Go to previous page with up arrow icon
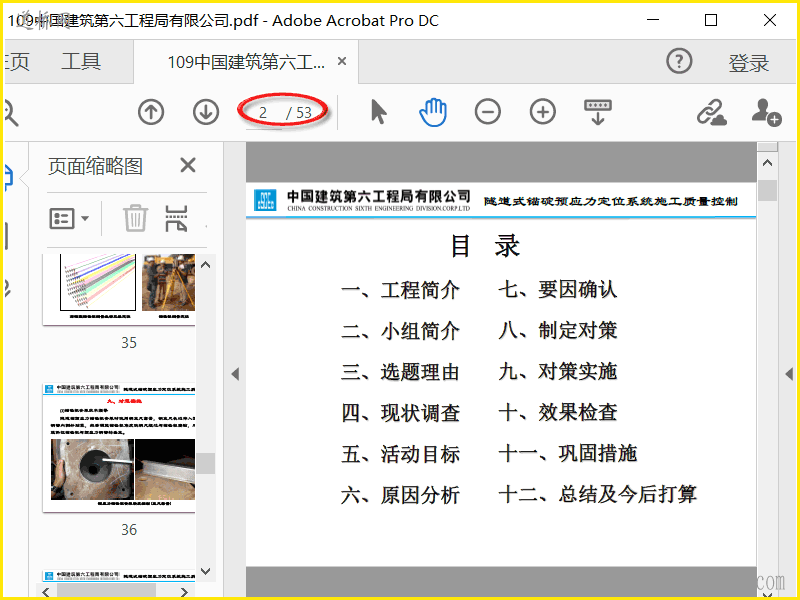This screenshot has height=600, width=800. click(x=151, y=112)
